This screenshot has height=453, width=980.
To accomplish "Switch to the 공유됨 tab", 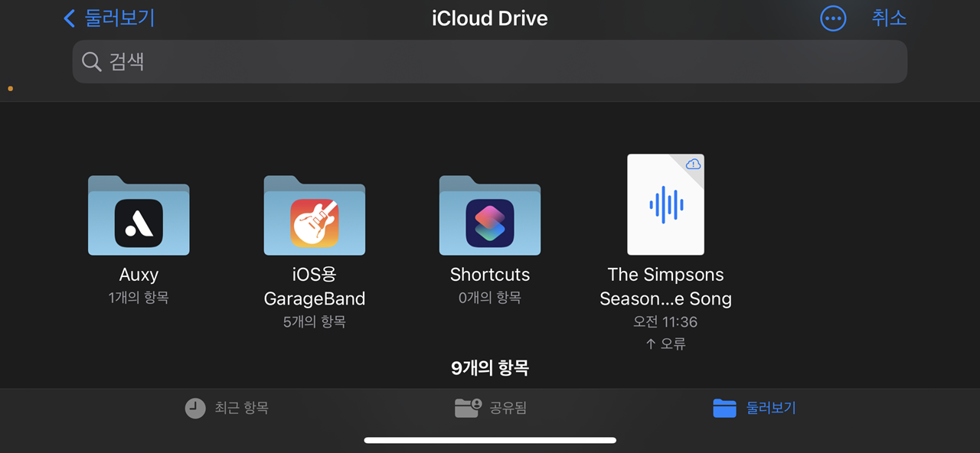I will pyautogui.click(x=491, y=408).
